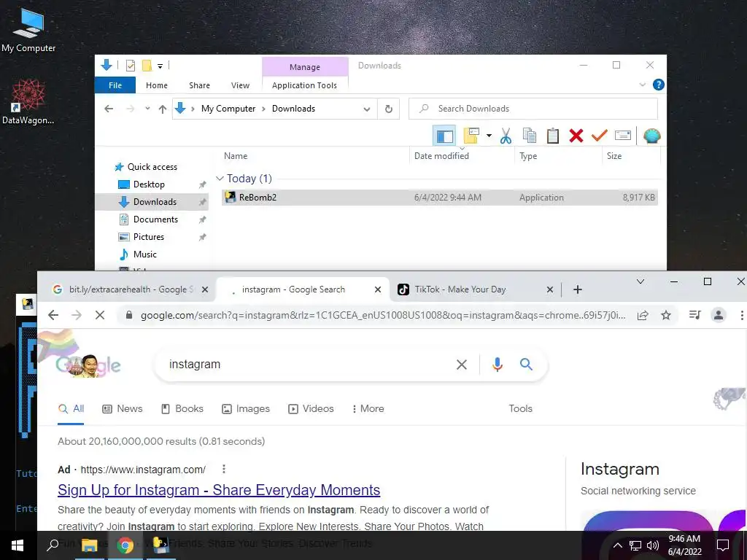Image resolution: width=747 pixels, height=560 pixels.
Task: Open Explorer help question mark icon
Action: (x=659, y=85)
